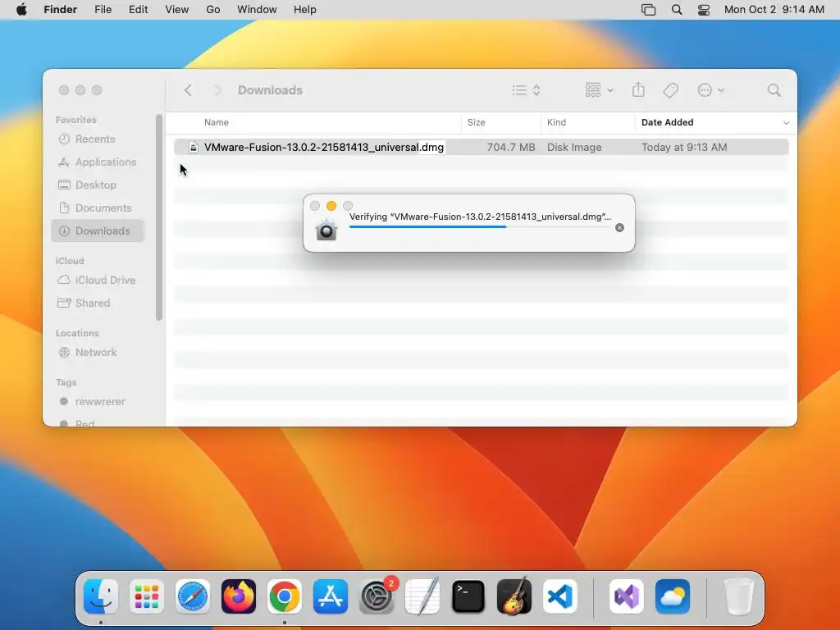Viewport: 840px width, 630px height.
Task: Open iCloud Drive in sidebar
Action: [98, 281]
